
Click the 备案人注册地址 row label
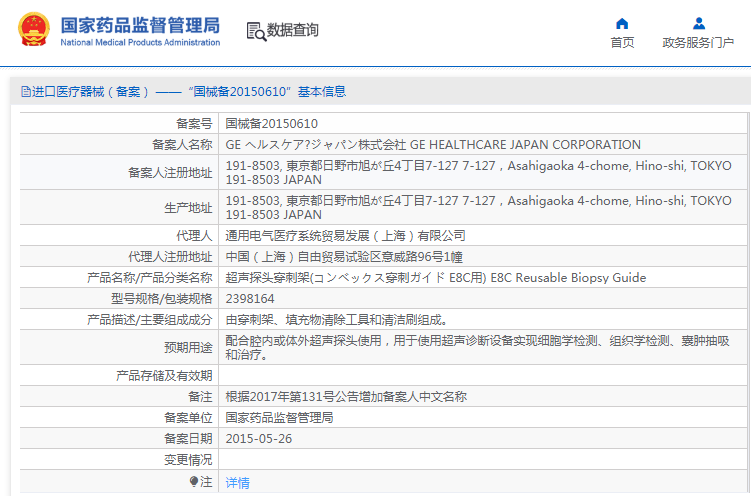click(x=170, y=172)
